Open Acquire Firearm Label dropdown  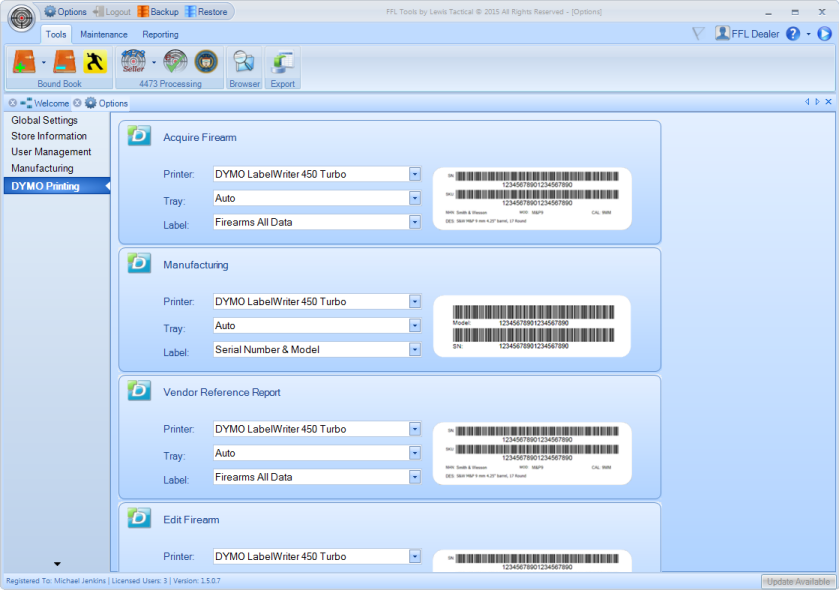point(415,222)
